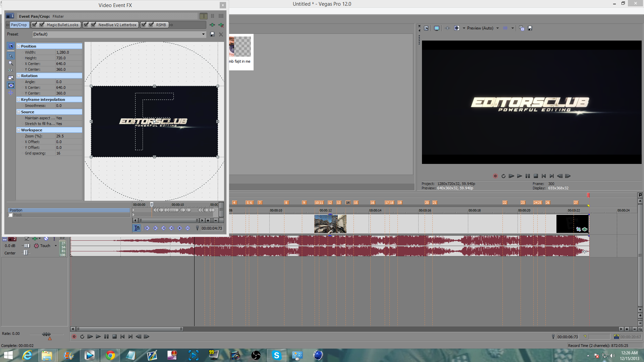Click the audio track volume slider

[26, 246]
